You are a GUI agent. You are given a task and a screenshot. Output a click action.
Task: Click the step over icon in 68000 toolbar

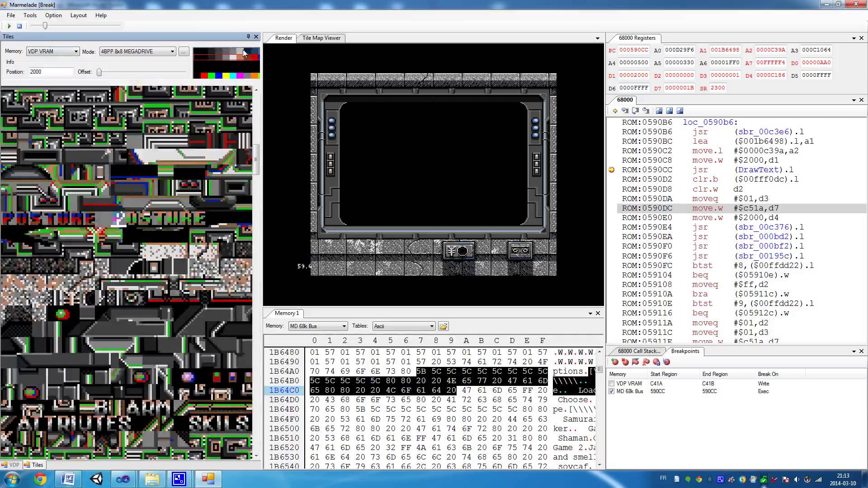point(636,111)
